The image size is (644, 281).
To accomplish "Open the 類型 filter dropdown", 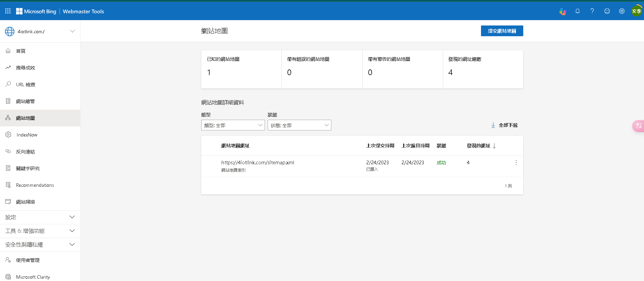I will coord(233,125).
